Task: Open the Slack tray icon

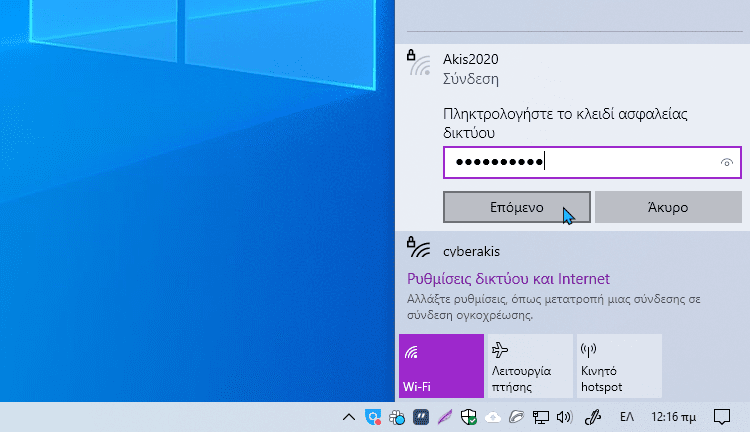Action: (x=397, y=417)
